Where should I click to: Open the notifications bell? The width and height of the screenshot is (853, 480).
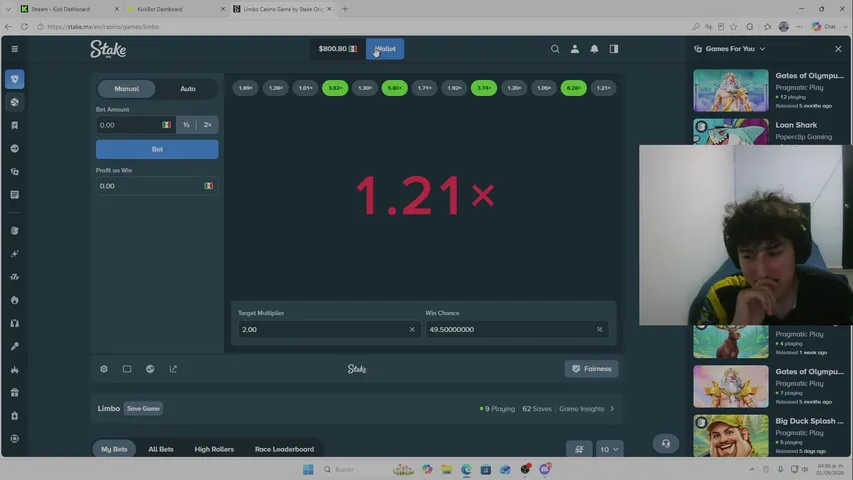(594, 49)
